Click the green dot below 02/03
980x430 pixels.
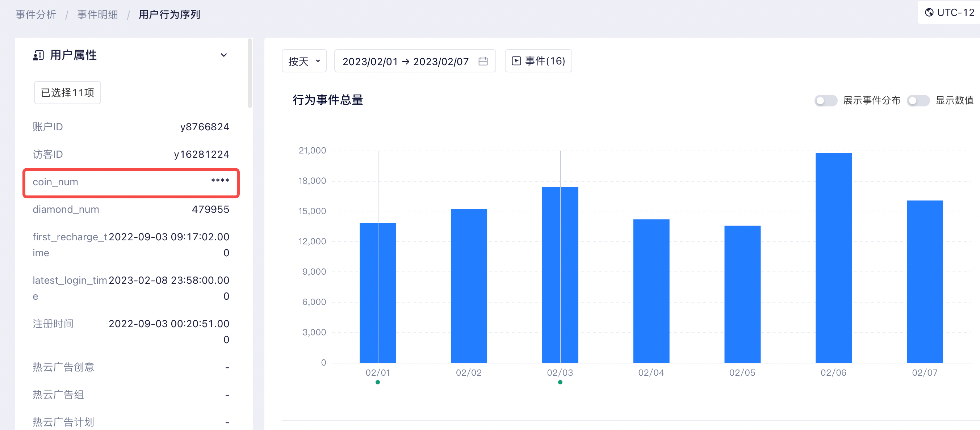click(x=560, y=383)
